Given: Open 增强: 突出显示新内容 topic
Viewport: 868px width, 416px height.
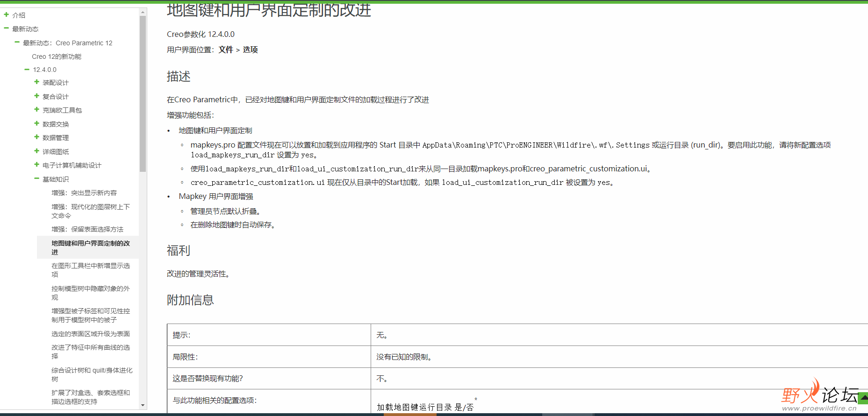Looking at the screenshot, I should click(x=84, y=193).
